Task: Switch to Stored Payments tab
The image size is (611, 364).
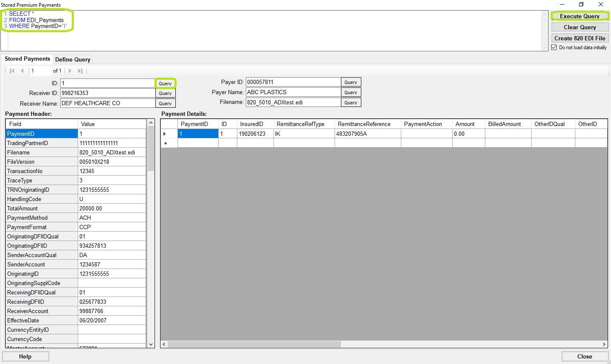Action: point(27,59)
